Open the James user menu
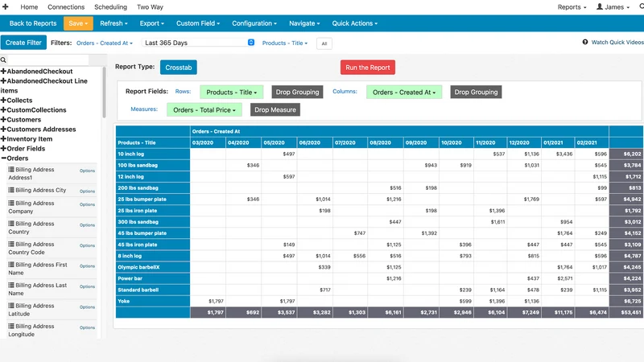The height and width of the screenshot is (362, 644). [x=613, y=7]
